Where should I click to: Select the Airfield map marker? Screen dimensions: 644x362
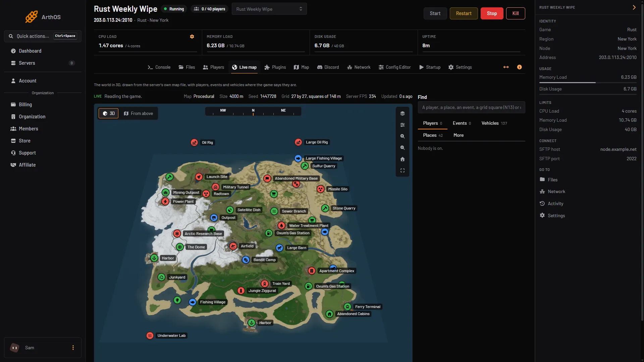coord(233,246)
